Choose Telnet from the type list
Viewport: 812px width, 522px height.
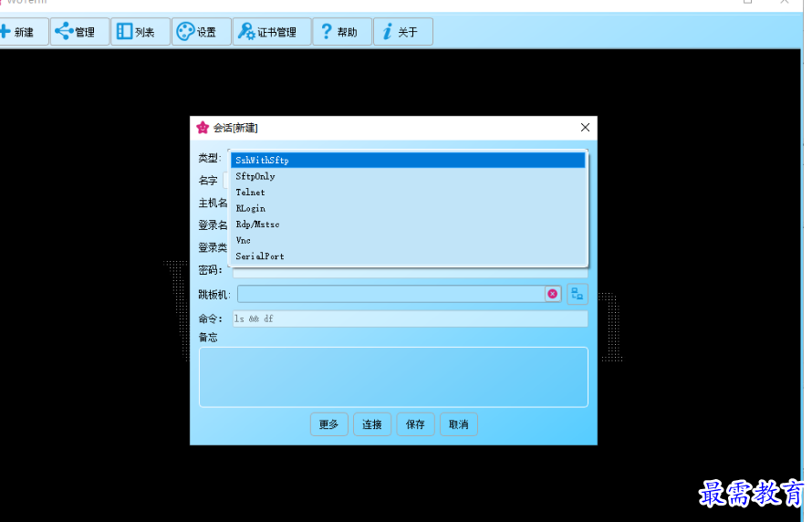point(408,193)
